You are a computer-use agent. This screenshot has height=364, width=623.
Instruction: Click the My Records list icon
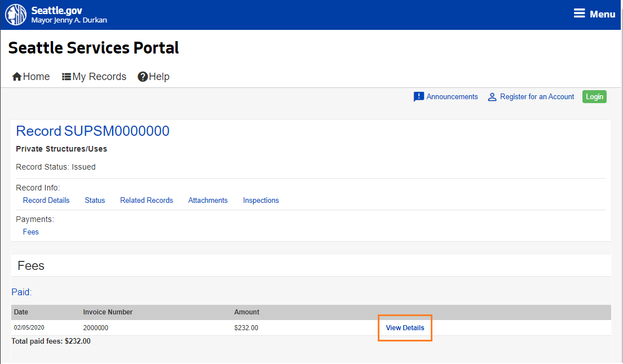(67, 77)
